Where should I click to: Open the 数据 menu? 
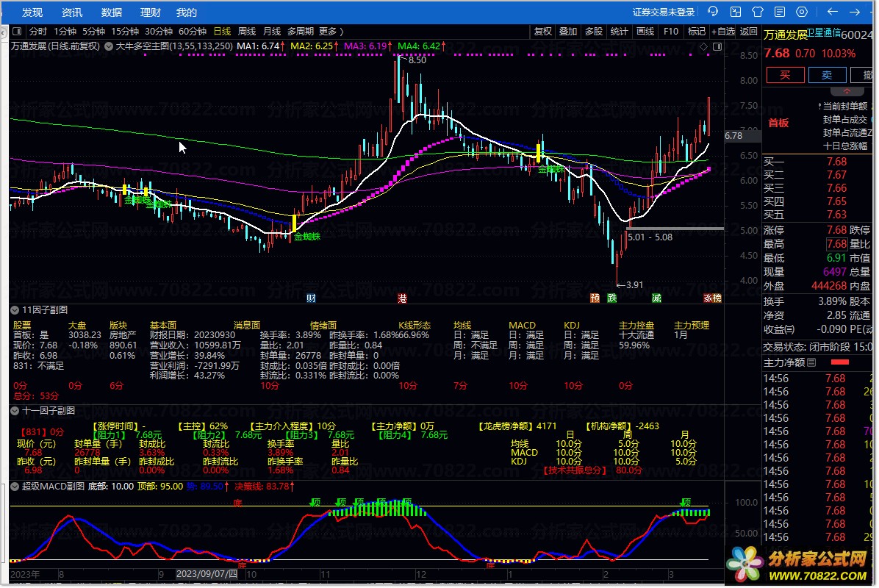pyautogui.click(x=112, y=12)
